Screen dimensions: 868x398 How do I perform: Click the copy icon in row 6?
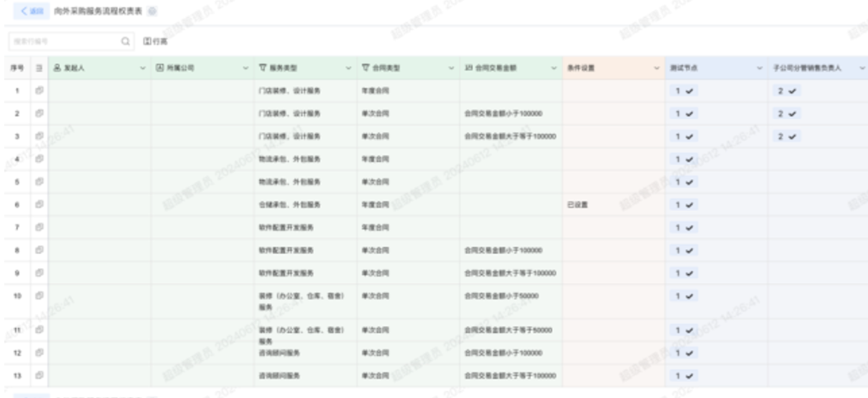[40, 205]
